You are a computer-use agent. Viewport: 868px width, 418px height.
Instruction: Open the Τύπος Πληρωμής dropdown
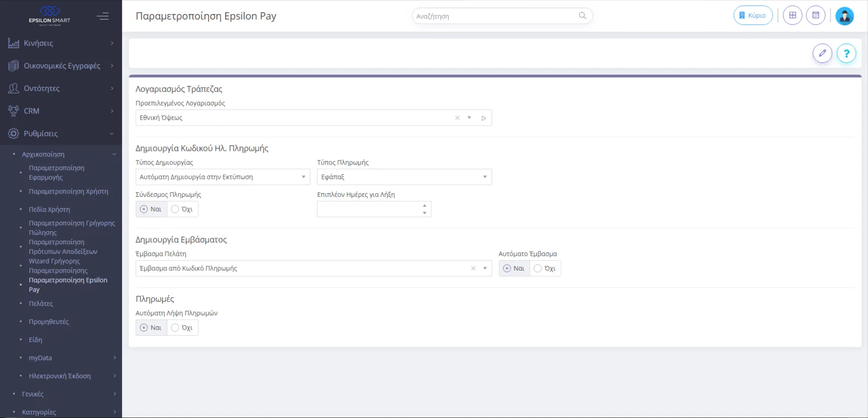(404, 177)
